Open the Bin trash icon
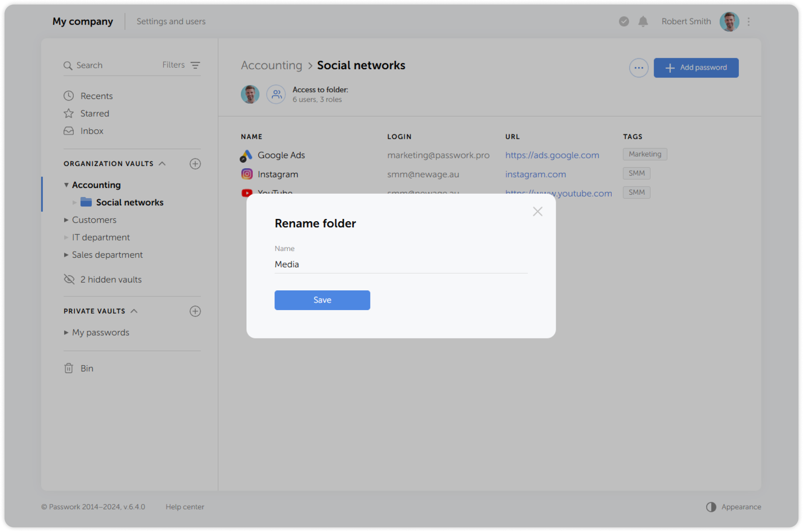Image resolution: width=803 pixels, height=532 pixels. [68, 368]
